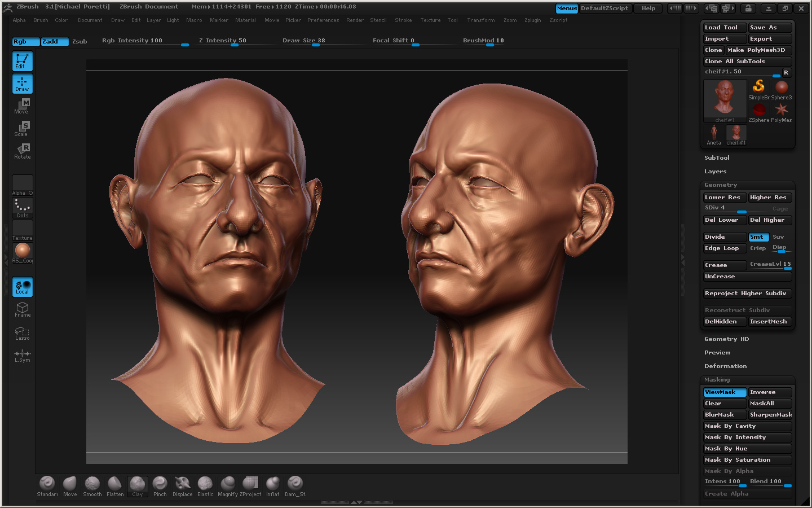The height and width of the screenshot is (508, 812).
Task: Toggle L.Sym local symmetry
Action: point(23,355)
